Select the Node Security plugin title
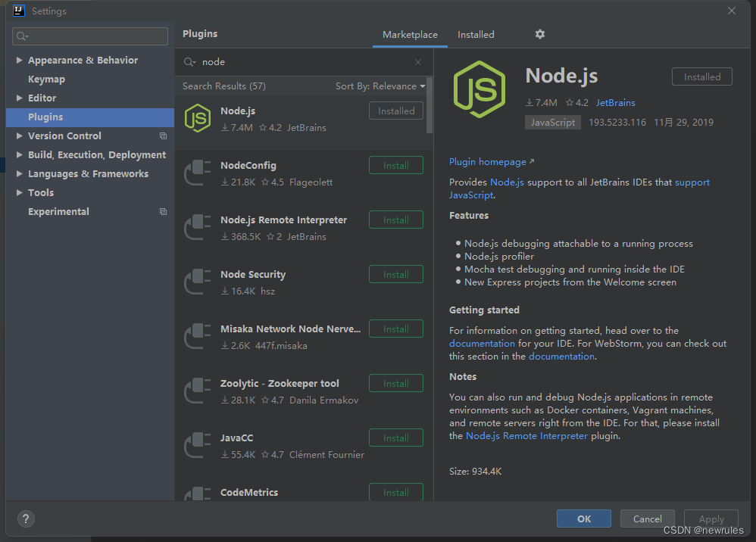The width and height of the screenshot is (756, 542). [253, 274]
